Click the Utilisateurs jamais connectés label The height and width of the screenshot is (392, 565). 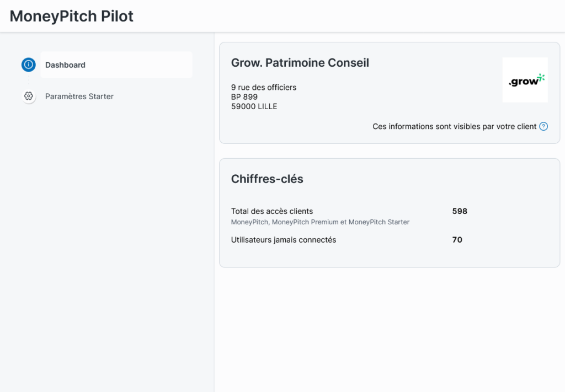point(283,240)
